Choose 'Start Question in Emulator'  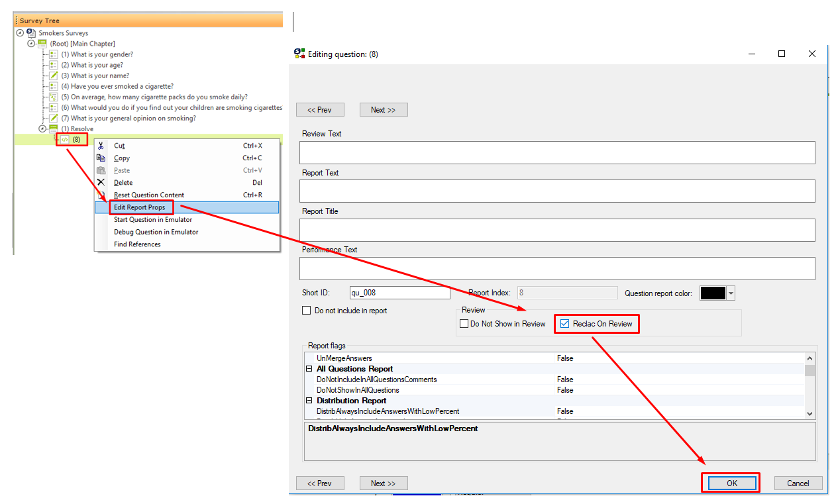coord(187,220)
